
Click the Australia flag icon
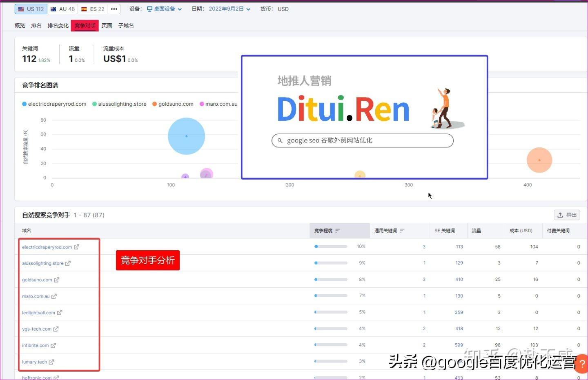[x=53, y=9]
